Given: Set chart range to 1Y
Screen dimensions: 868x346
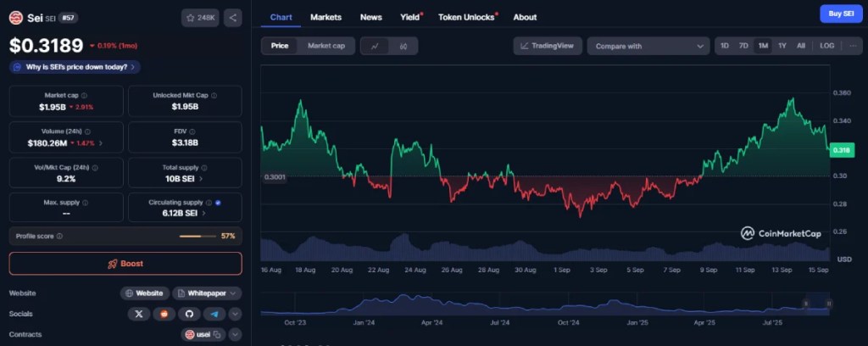Looking at the screenshot, I should (x=782, y=46).
